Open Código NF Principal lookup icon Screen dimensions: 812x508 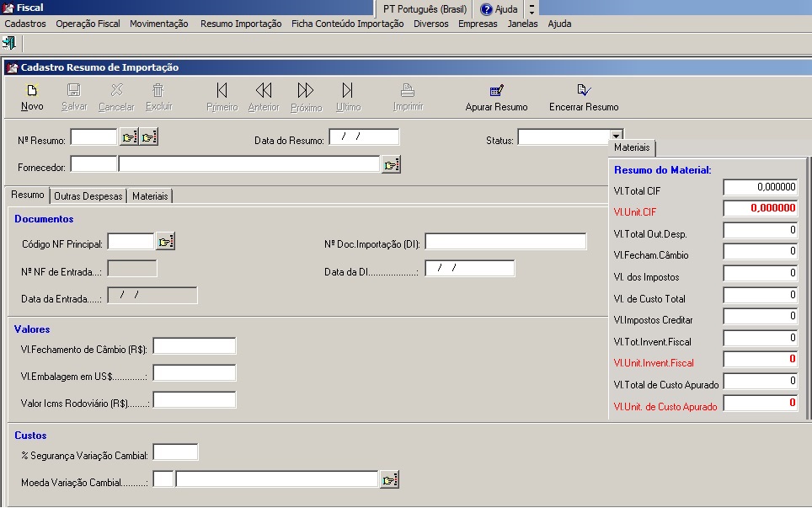pos(166,243)
